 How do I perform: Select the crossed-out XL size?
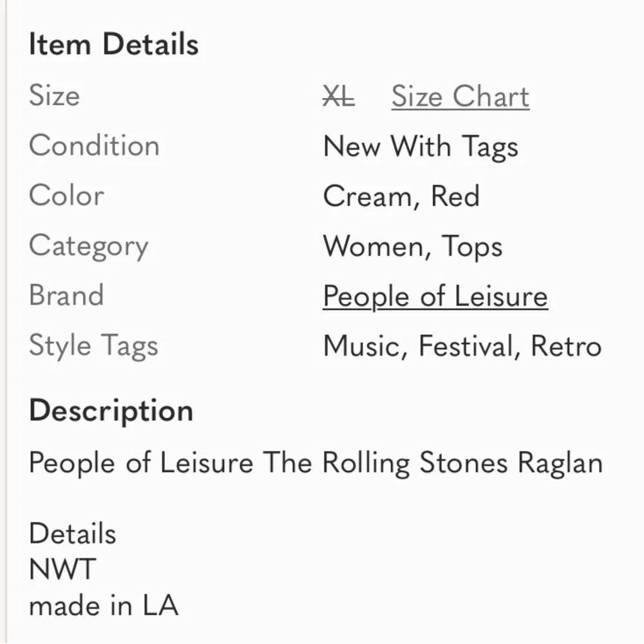point(339,97)
